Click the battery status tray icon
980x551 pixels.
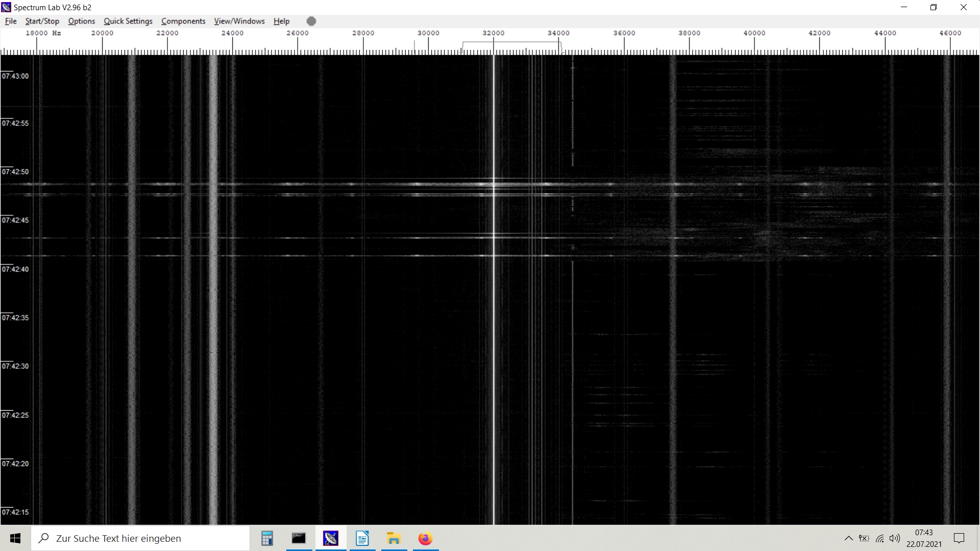click(864, 538)
